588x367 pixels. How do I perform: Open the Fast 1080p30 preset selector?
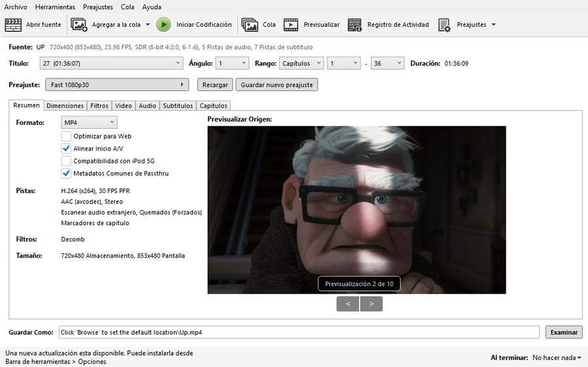(x=117, y=84)
